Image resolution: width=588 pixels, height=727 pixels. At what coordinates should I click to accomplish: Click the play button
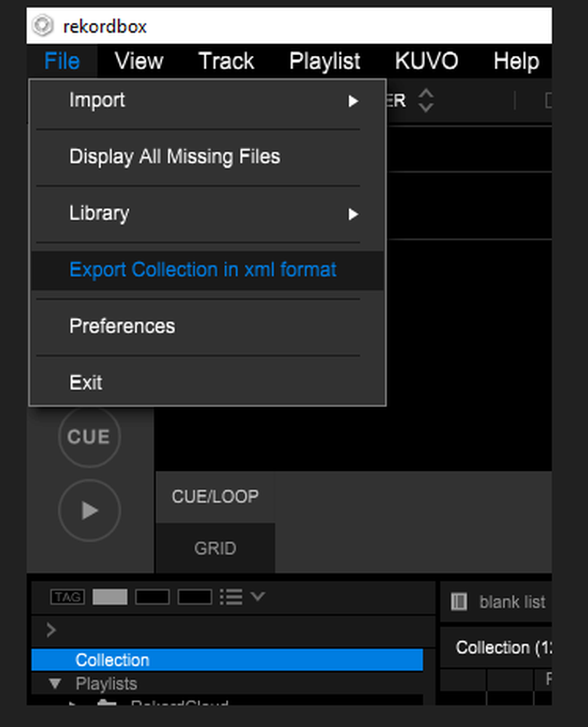point(89,510)
